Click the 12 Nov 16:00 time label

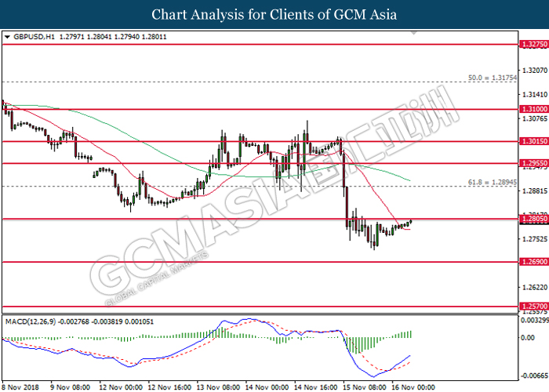(169, 387)
